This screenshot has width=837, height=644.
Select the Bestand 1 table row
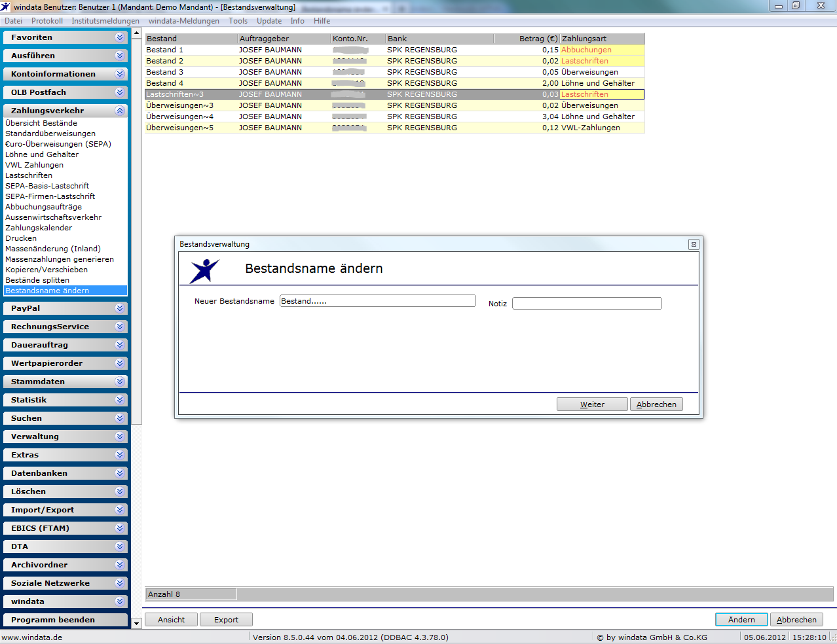click(395, 50)
